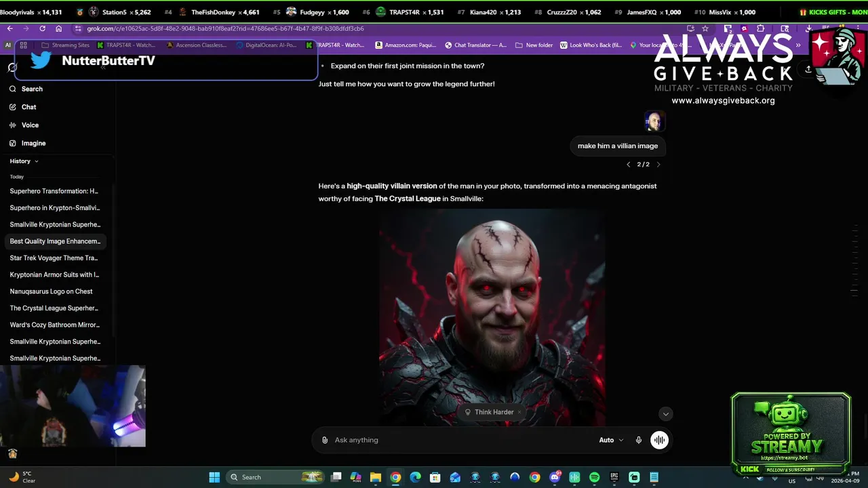Open File Explorer from taskbar
The height and width of the screenshot is (488, 868).
pos(375,477)
